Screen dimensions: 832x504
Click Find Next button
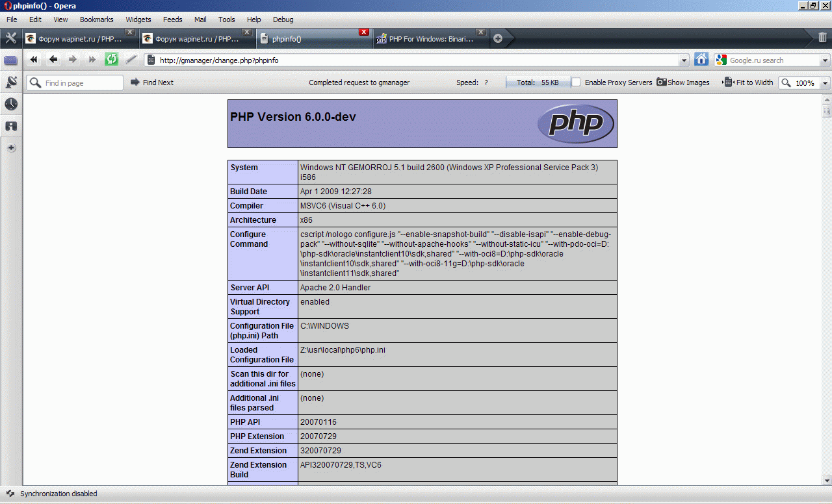pyautogui.click(x=152, y=82)
